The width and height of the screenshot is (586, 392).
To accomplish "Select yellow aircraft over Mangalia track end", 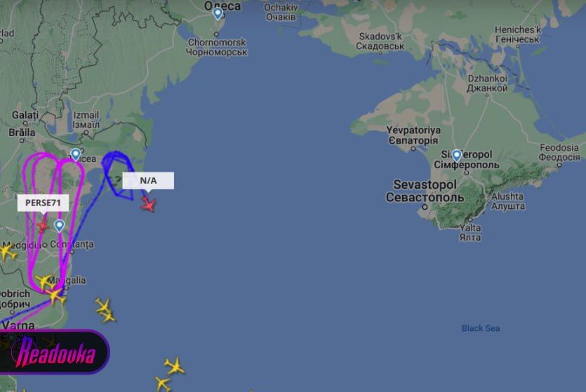I will (x=56, y=296).
